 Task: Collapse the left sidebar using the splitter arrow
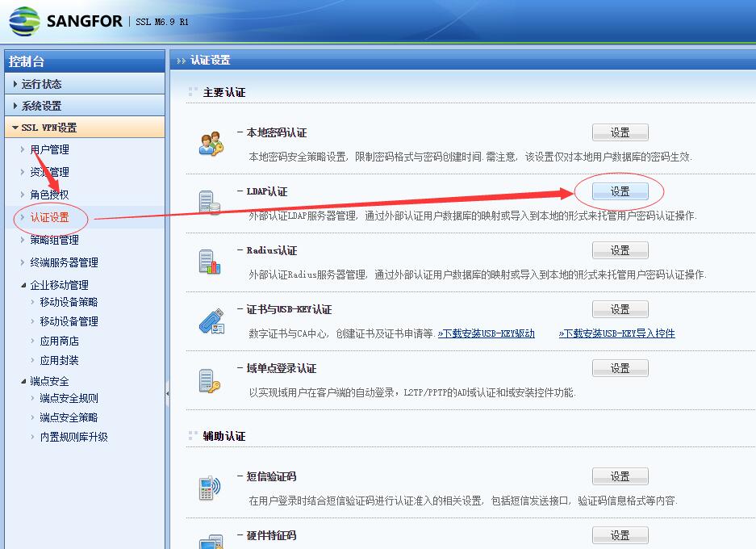point(167,394)
